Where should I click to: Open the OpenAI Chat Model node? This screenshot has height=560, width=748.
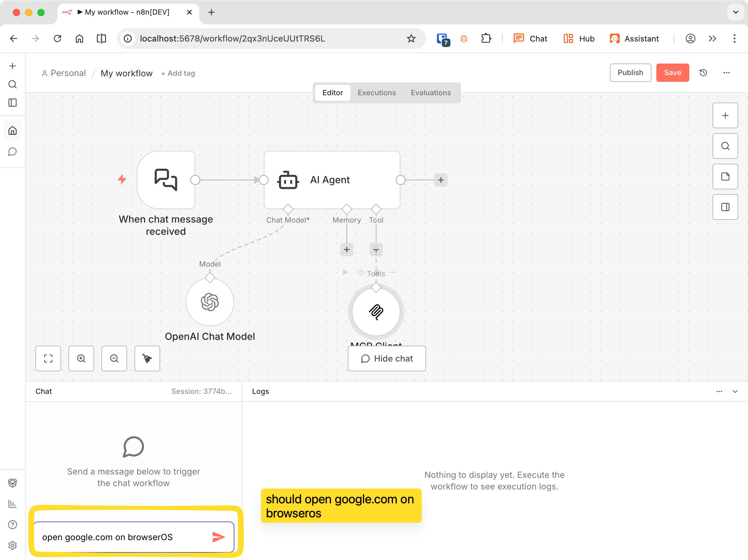210,302
